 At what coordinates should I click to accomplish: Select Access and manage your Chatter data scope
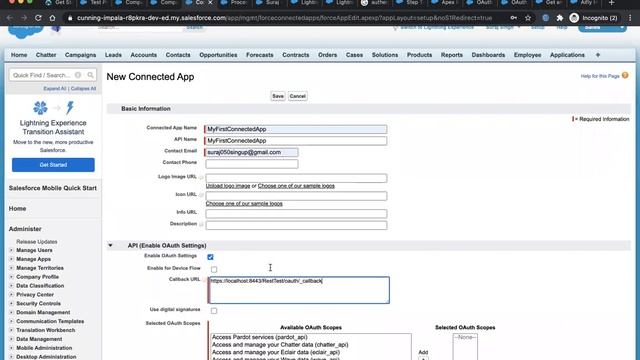coord(280,345)
